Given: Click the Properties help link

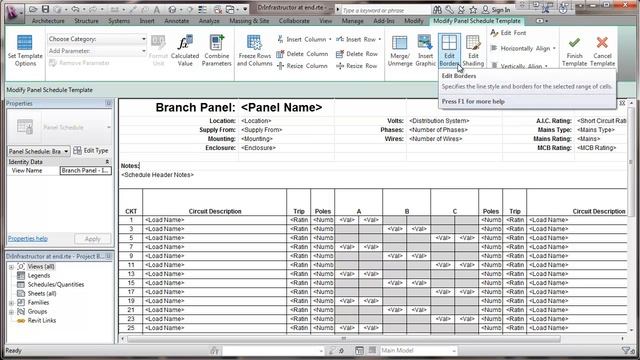Looking at the screenshot, I should pos(28,239).
